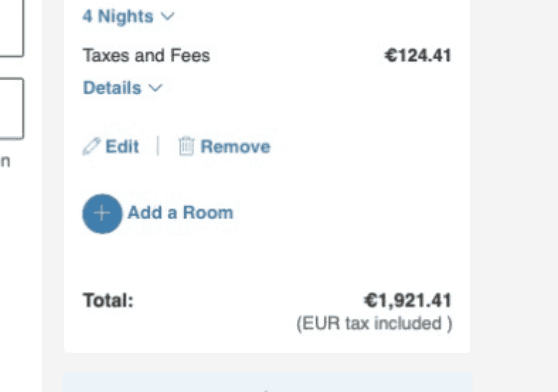Click the trash can icon beside Remove
Screen dimensions: 558x392
(x=186, y=146)
